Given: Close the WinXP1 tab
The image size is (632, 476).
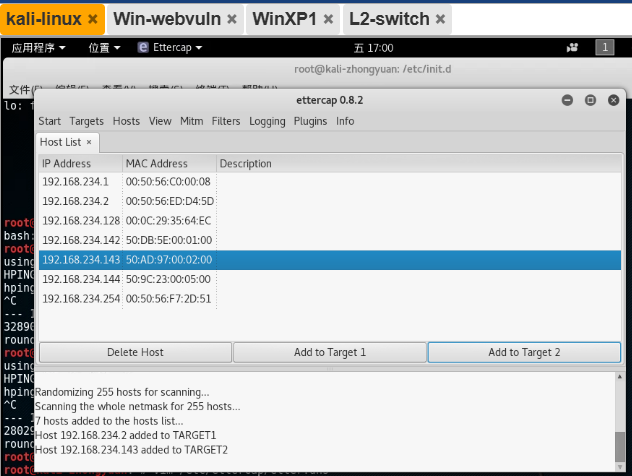Looking at the screenshot, I should click(x=328, y=19).
